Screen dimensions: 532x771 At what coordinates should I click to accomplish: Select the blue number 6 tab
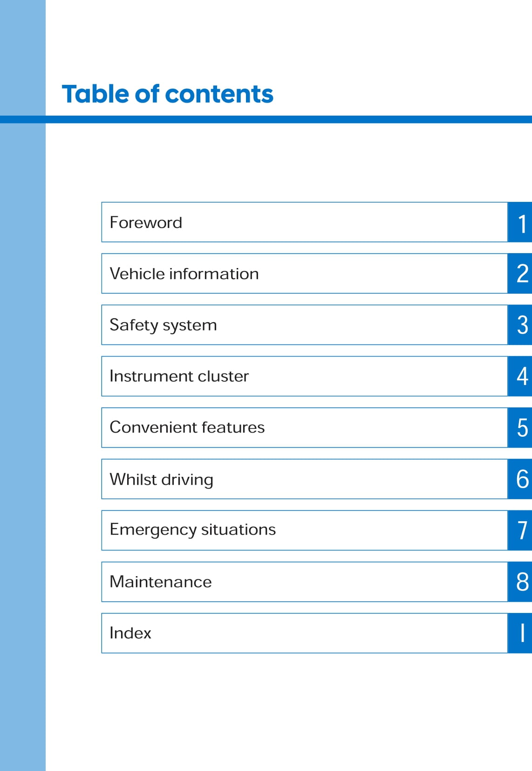point(520,479)
